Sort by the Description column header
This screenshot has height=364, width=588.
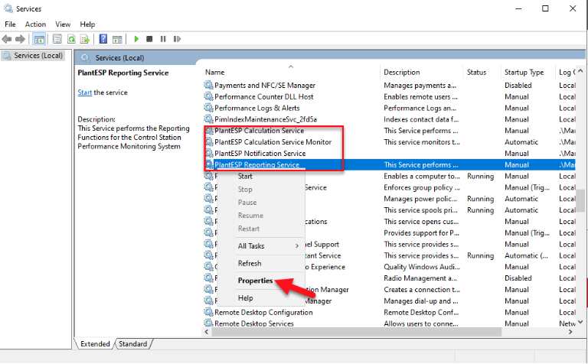pyautogui.click(x=422, y=73)
